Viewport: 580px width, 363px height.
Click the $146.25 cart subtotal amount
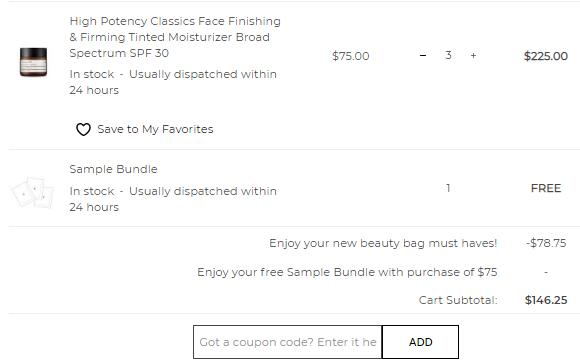[546, 300]
